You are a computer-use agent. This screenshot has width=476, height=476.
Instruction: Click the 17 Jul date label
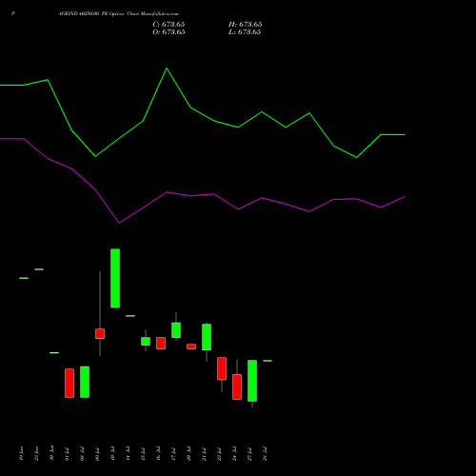(x=173, y=454)
